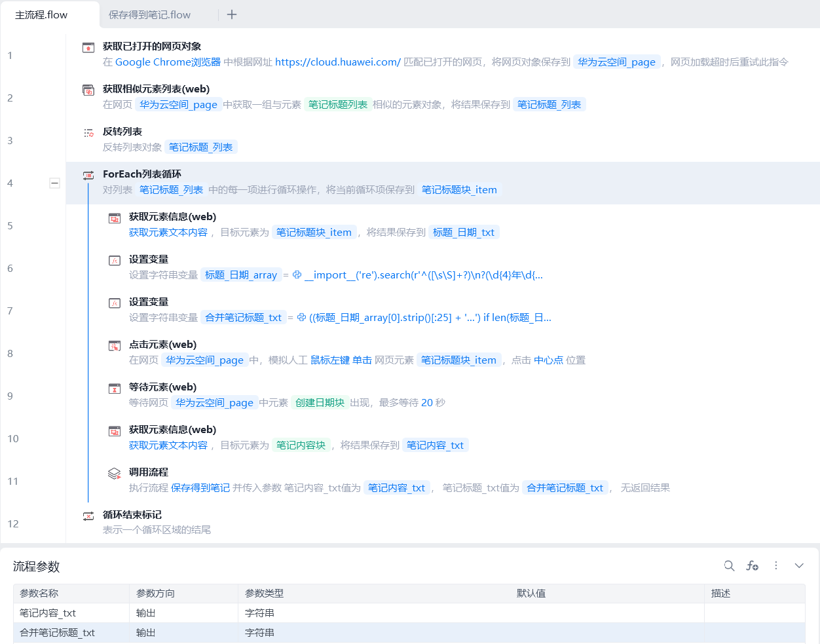Collapse the ForEach loop block at line 4
This screenshot has width=820, height=644.
click(x=55, y=183)
